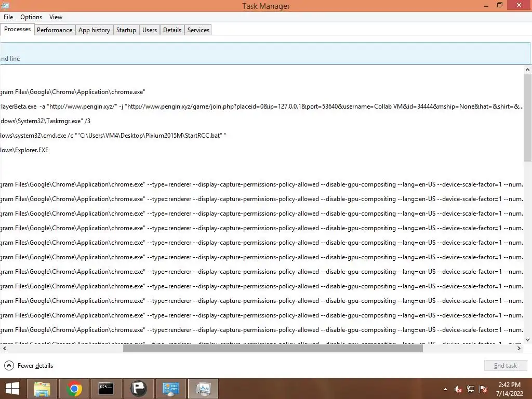Open the File menu
The height and width of the screenshot is (399, 532).
point(8,17)
